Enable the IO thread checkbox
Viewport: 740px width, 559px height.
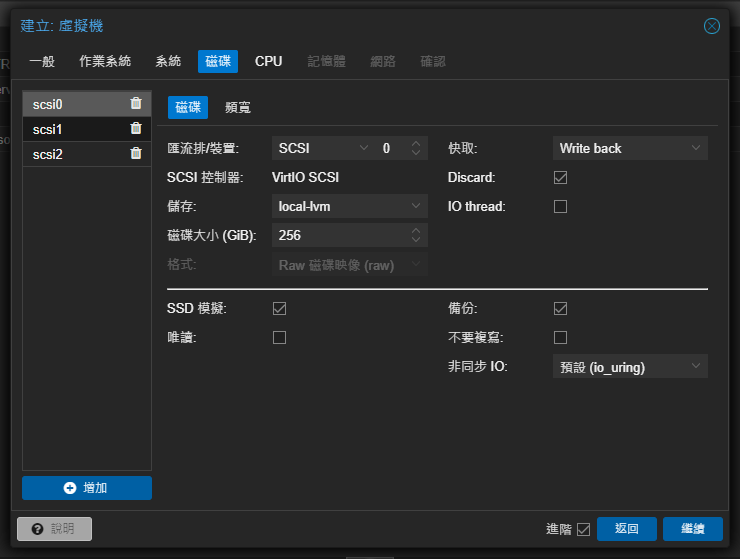(x=560, y=206)
